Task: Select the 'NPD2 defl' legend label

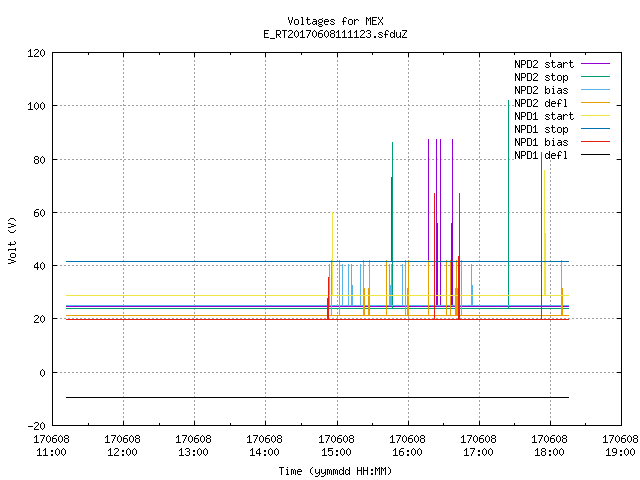Action: point(541,103)
